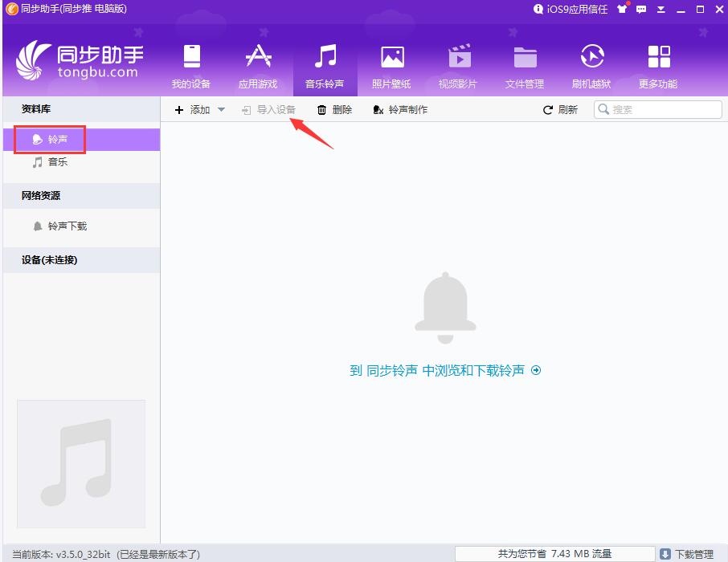Open 下载管理 (Download Manager) at bottom right
Image resolution: width=728 pixels, height=562 pixels.
click(689, 553)
